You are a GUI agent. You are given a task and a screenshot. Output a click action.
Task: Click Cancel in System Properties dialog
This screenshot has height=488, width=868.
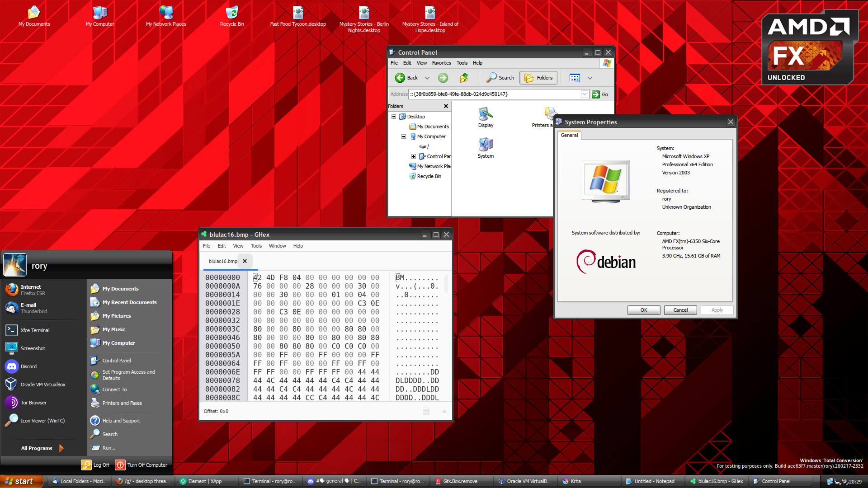point(680,310)
